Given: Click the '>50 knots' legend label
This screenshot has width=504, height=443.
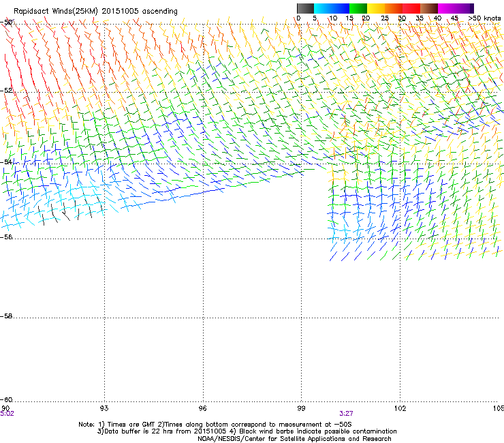Looking at the screenshot, I should pos(484,18).
